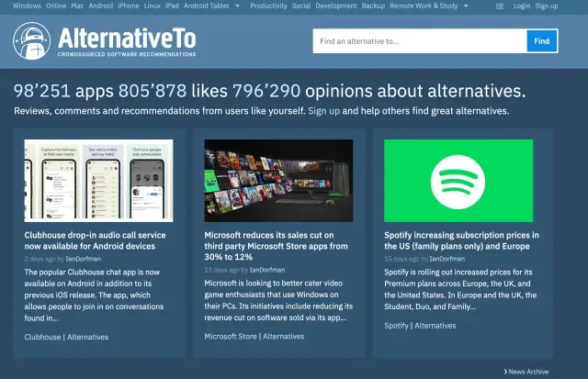The image size is (588, 379).
Task: Select Linux in the top navigation
Action: pyautogui.click(x=152, y=6)
